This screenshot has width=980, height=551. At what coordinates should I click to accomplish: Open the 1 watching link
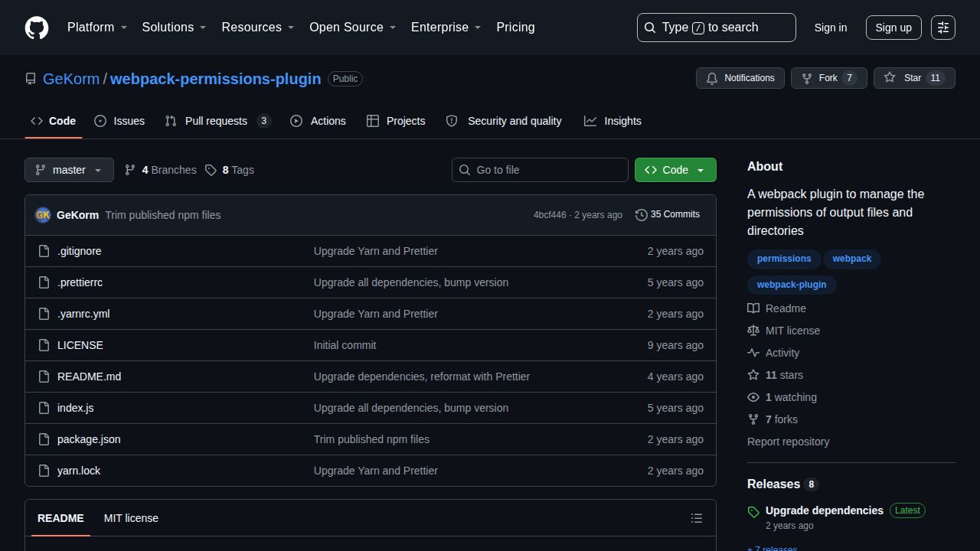[x=782, y=397]
